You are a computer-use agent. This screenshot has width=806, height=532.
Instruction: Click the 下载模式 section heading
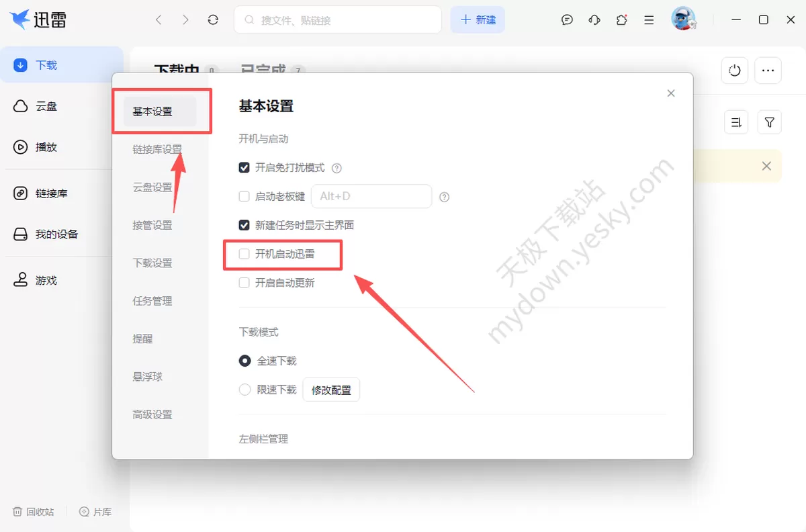(x=259, y=332)
